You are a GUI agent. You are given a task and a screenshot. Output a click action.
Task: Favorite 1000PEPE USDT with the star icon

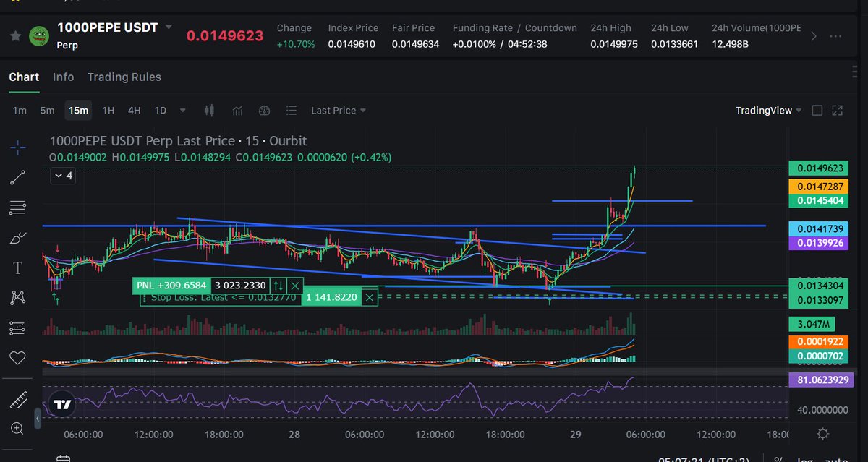coord(15,35)
